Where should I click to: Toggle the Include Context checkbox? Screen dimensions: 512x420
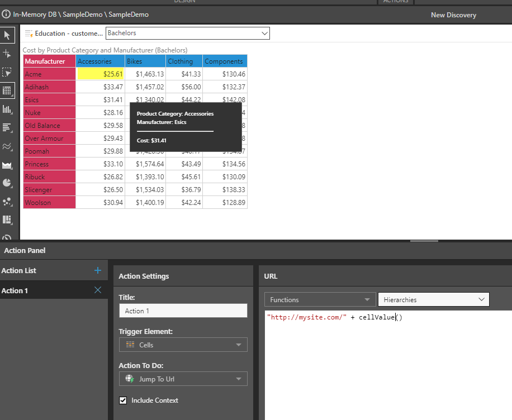[123, 400]
